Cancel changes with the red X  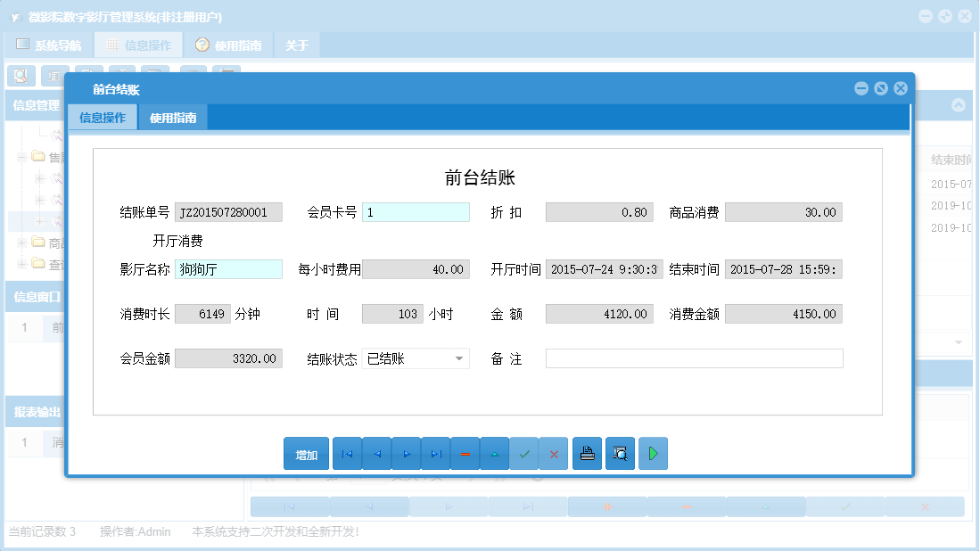(x=554, y=454)
